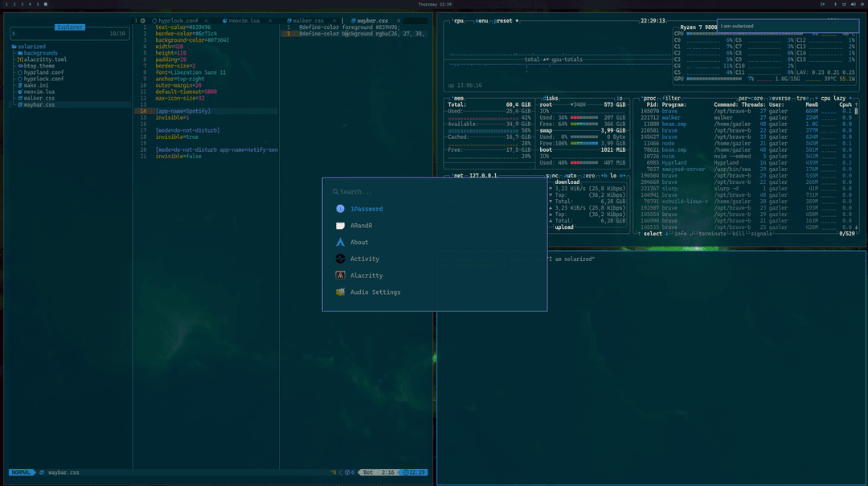This screenshot has width=868, height=486.
Task: Click the network icon in the top bar
Action: tap(844, 4)
